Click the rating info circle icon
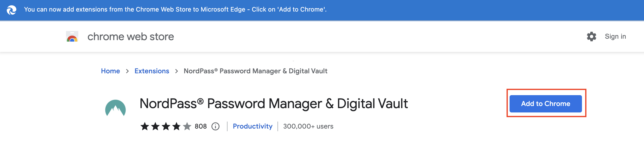Viewport: 644px width, 148px height. pos(215,126)
